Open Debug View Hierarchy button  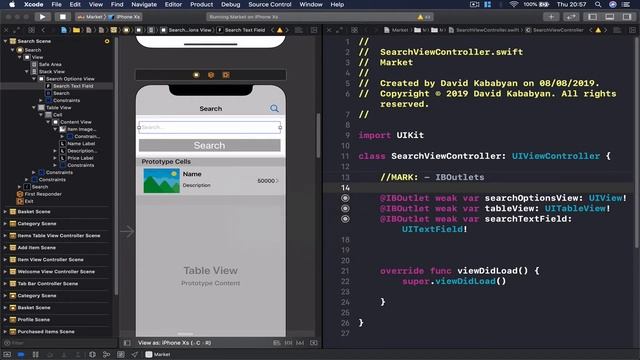click(x=92, y=354)
